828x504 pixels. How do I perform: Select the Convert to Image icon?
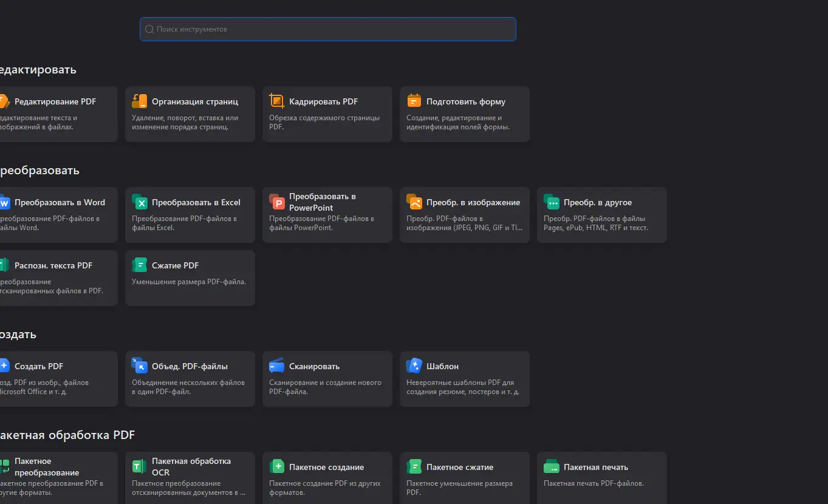tap(414, 202)
